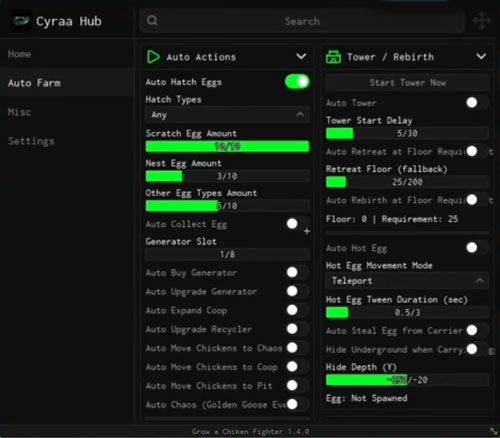This screenshot has height=438, width=500.
Task: Adjust the Tower Start Delay slider
Action: [x=407, y=133]
